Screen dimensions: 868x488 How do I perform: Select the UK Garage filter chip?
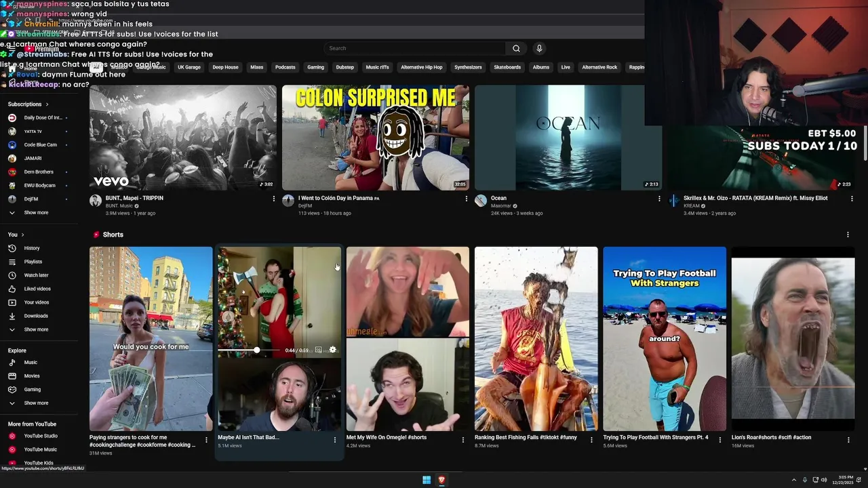[x=189, y=67]
